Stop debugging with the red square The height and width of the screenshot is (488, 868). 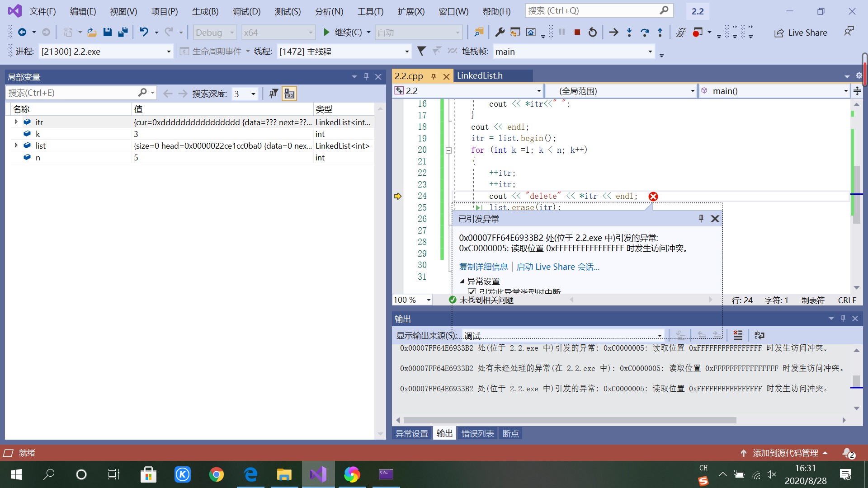(577, 32)
